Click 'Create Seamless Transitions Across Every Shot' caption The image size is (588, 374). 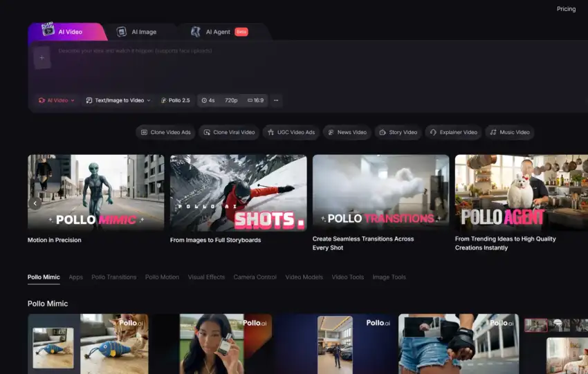click(x=363, y=243)
